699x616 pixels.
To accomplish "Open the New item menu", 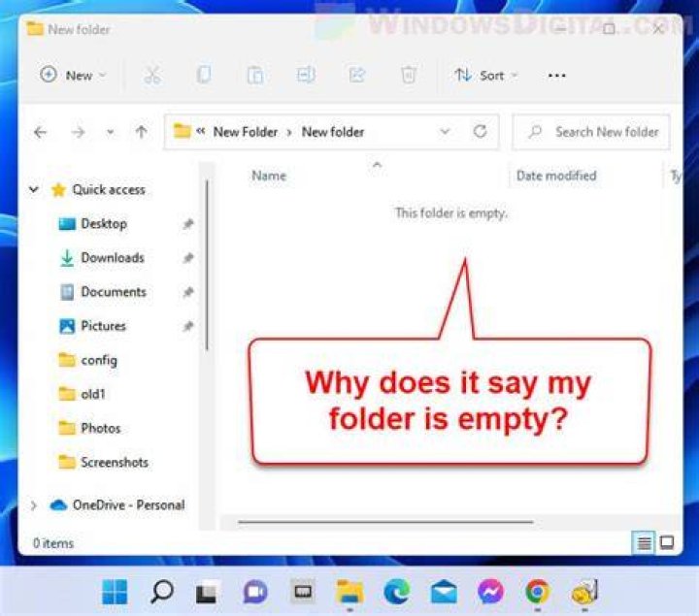I will pyautogui.click(x=73, y=76).
